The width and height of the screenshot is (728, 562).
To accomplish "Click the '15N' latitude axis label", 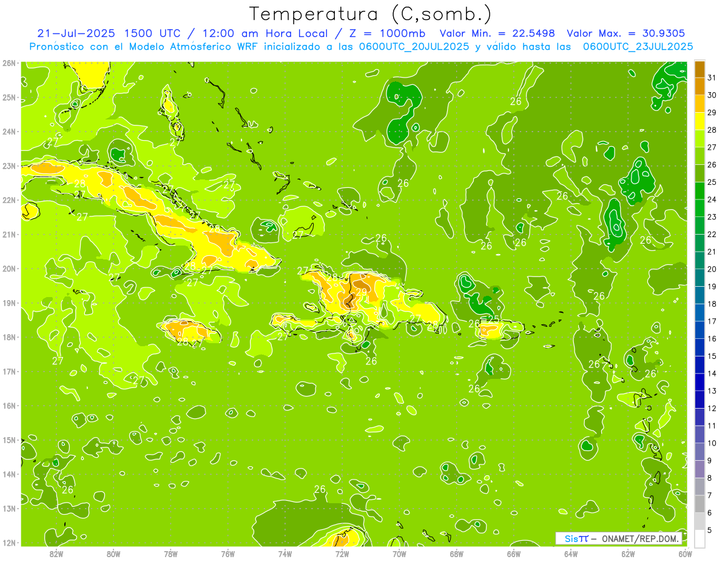I will (x=9, y=440).
